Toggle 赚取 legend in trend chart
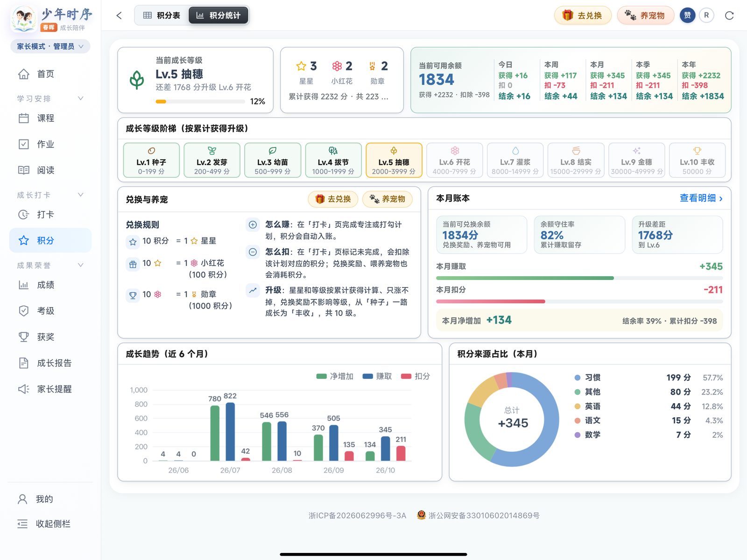The image size is (747, 560). [x=377, y=376]
